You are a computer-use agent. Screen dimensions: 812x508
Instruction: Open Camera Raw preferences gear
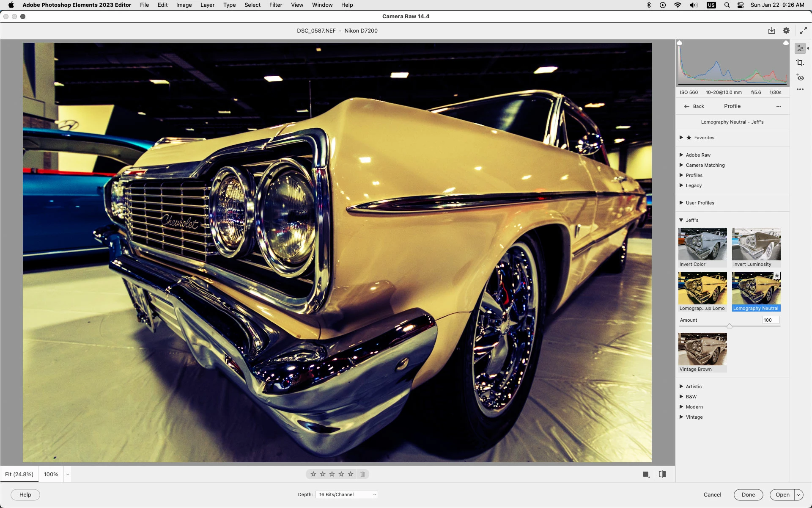786,30
